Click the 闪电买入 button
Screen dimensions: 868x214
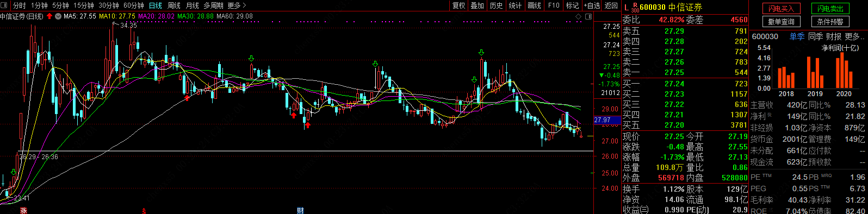[782, 9]
